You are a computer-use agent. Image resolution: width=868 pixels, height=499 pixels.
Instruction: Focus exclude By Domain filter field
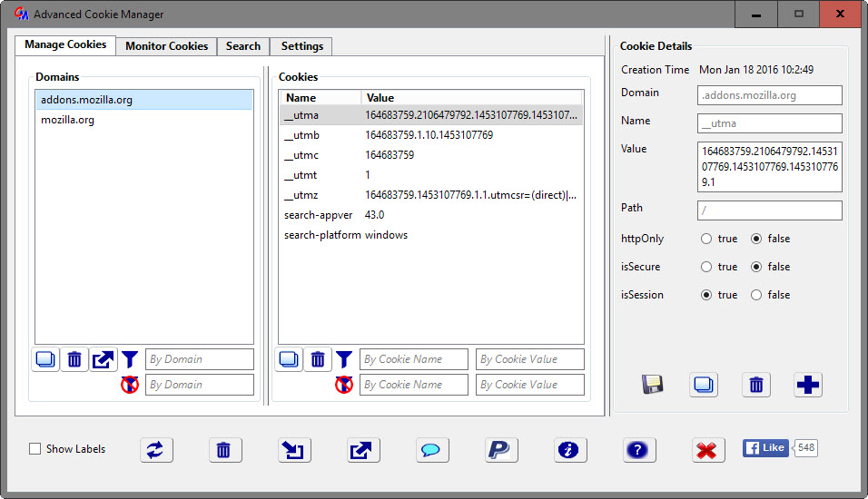click(200, 385)
